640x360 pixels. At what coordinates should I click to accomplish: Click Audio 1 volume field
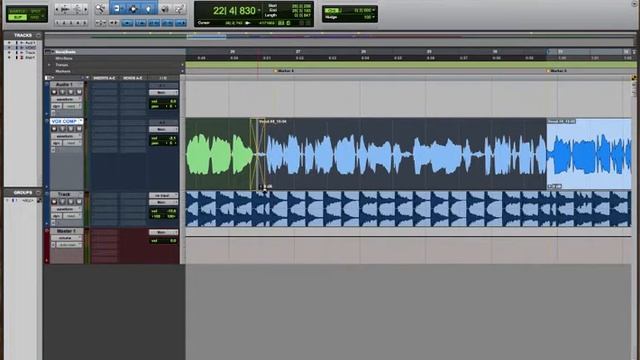(163, 101)
